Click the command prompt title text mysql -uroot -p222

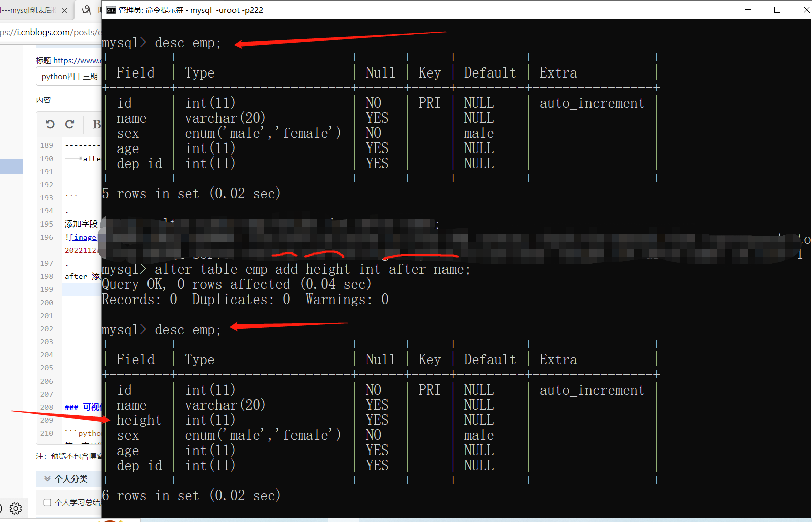[227, 10]
